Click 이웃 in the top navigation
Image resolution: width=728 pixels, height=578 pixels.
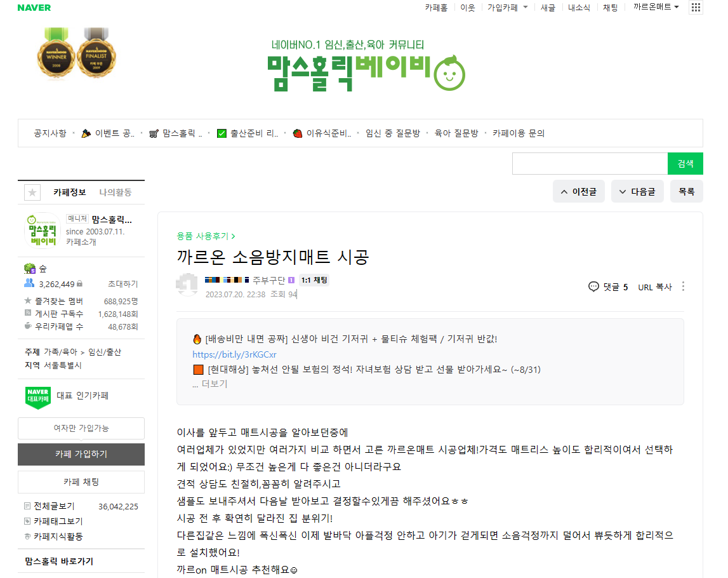coord(468,8)
